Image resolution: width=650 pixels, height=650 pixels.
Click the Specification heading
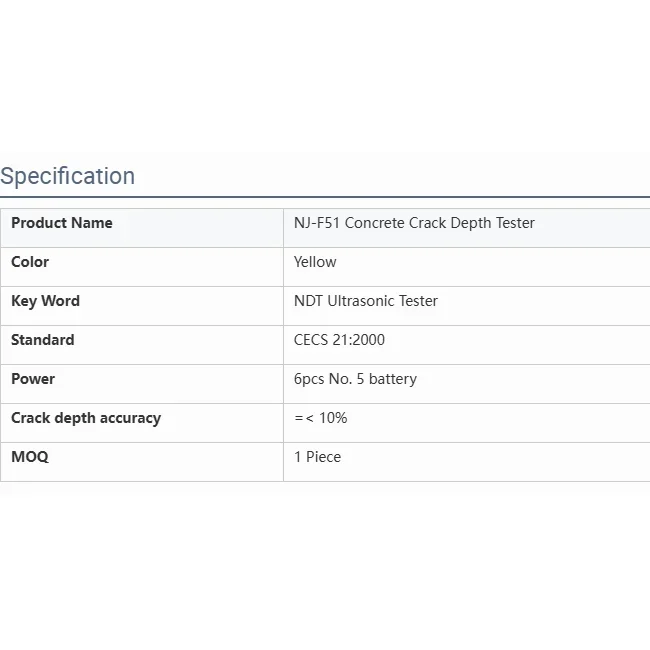pos(67,176)
